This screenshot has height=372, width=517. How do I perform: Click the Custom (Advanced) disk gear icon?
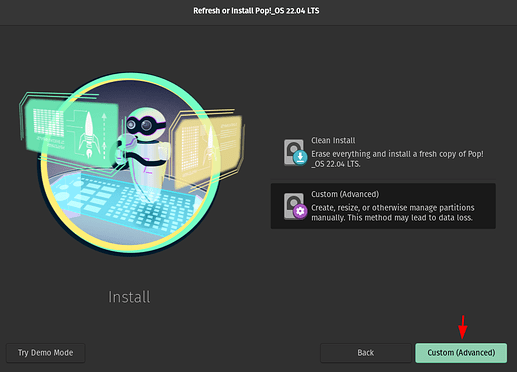295,206
